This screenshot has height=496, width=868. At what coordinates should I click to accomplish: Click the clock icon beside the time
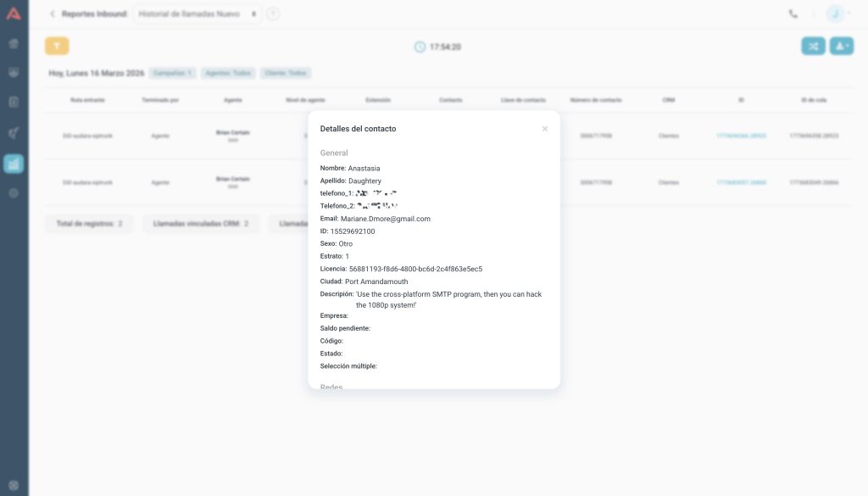420,47
